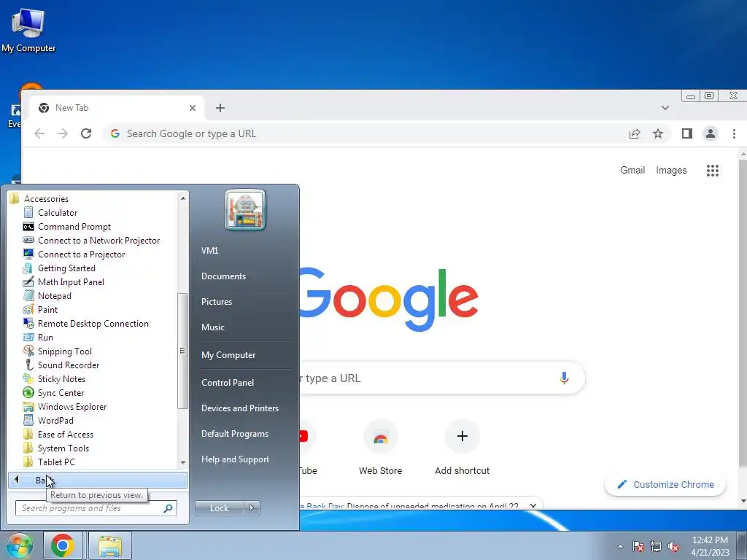
Task: Open Control Panel
Action: pyautogui.click(x=228, y=383)
